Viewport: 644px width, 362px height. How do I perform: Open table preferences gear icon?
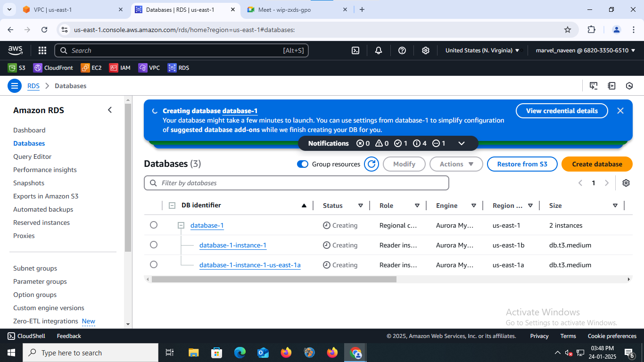(x=626, y=183)
